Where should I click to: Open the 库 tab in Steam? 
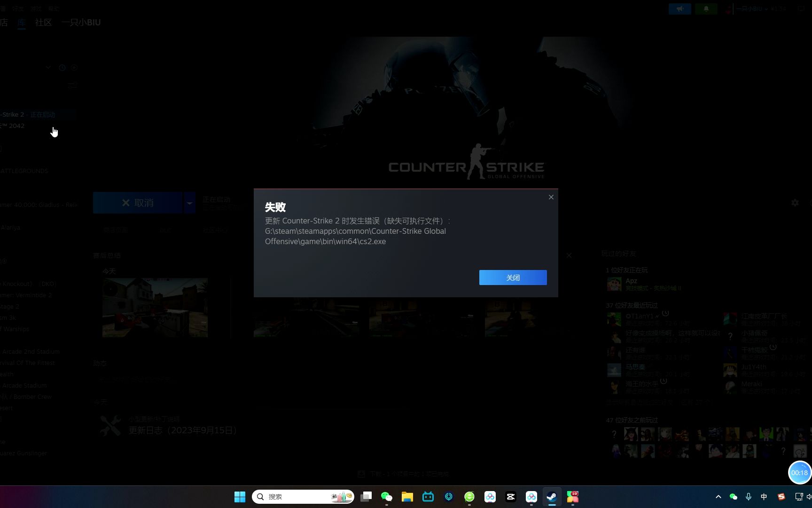pyautogui.click(x=22, y=22)
